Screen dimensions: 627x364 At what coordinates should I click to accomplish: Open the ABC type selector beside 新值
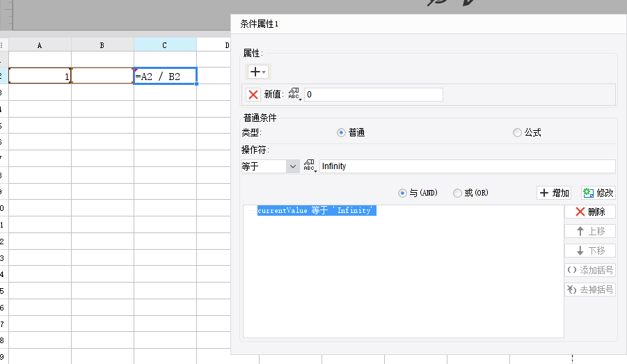tap(294, 95)
